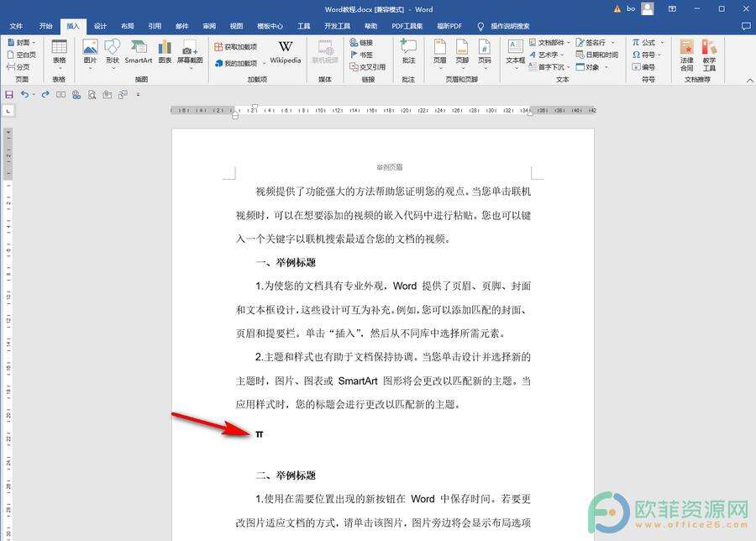
Task: Expand the Quick Parts (文档部件) dropdown arrow
Action: [569, 43]
